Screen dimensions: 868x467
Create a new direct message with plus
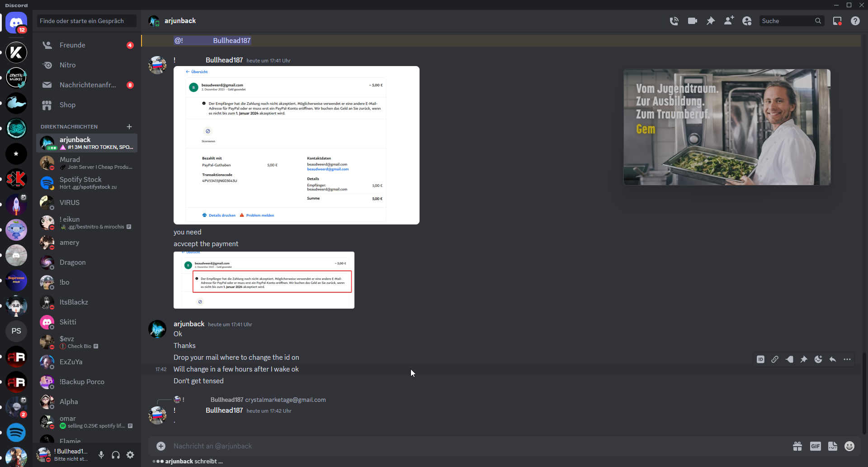[129, 127]
